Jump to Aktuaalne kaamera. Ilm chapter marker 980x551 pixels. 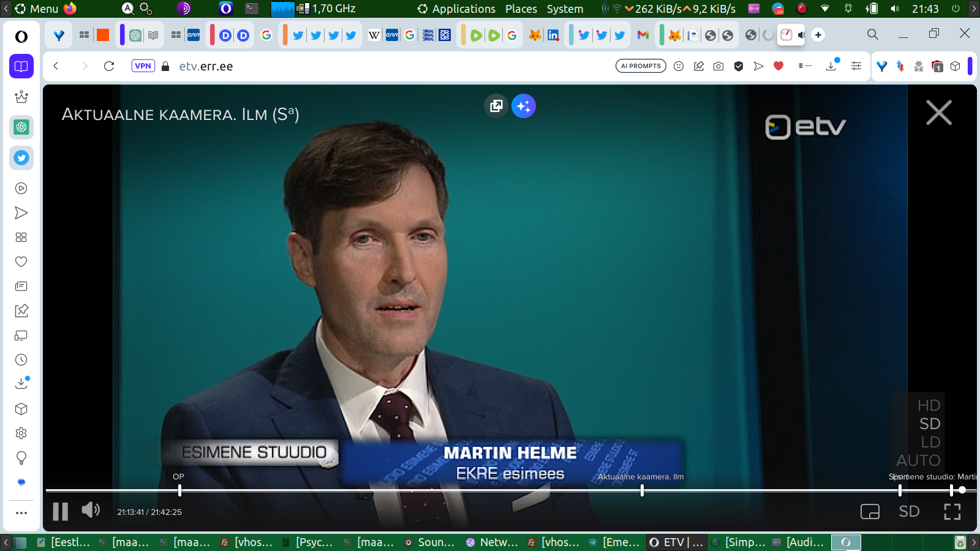pyautogui.click(x=642, y=490)
